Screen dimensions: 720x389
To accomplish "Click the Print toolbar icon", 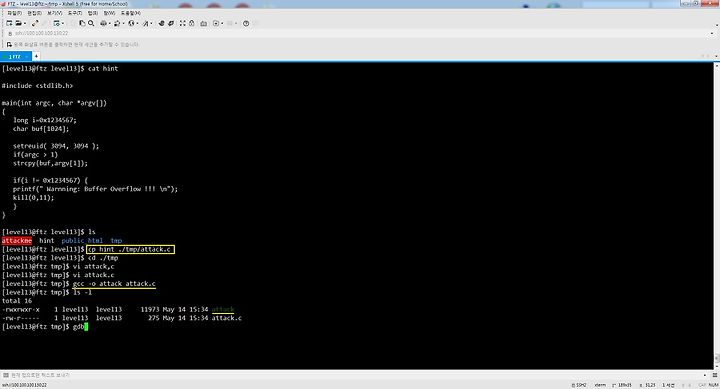I will (103, 23).
